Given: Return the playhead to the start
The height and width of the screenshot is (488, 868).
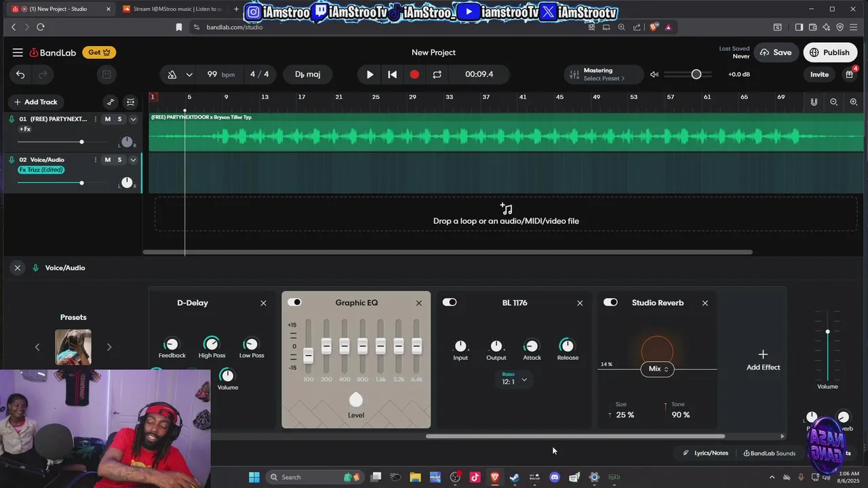Looking at the screenshot, I should pos(392,75).
